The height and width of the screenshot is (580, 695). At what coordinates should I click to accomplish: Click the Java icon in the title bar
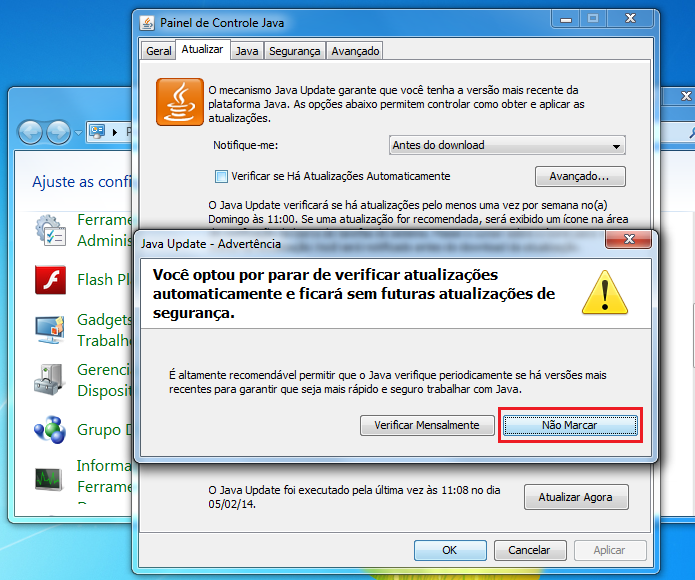[x=147, y=23]
